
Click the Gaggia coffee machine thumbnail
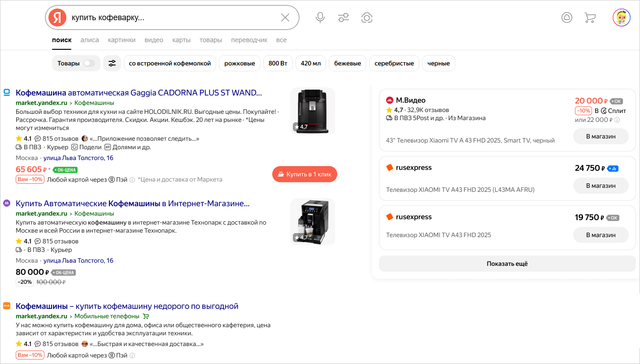tap(313, 111)
